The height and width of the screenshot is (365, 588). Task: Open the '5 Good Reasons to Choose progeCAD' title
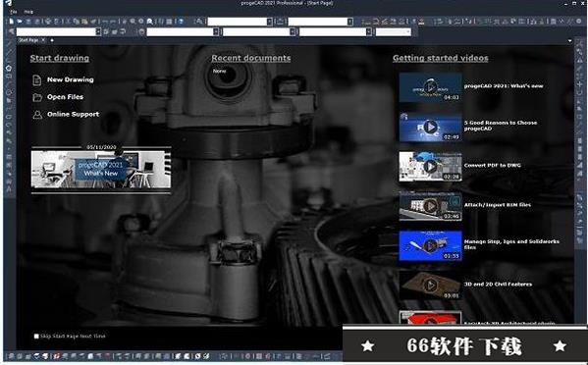(x=501, y=126)
